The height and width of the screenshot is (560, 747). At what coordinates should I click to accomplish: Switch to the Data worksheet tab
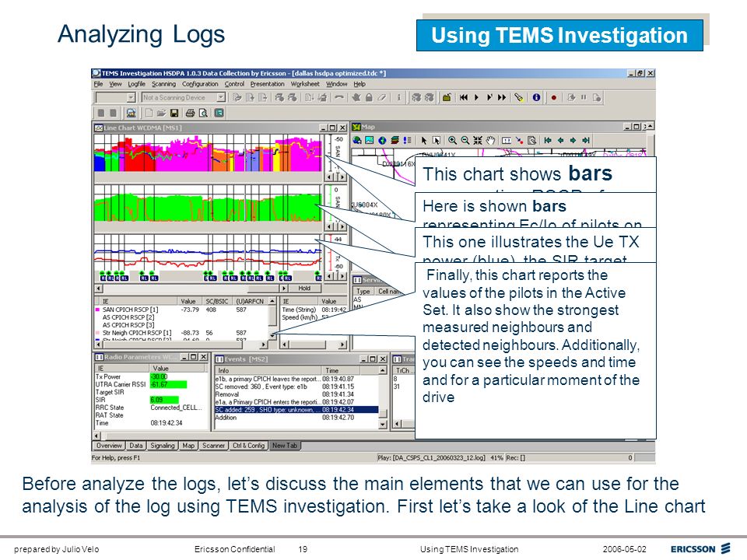(136, 446)
